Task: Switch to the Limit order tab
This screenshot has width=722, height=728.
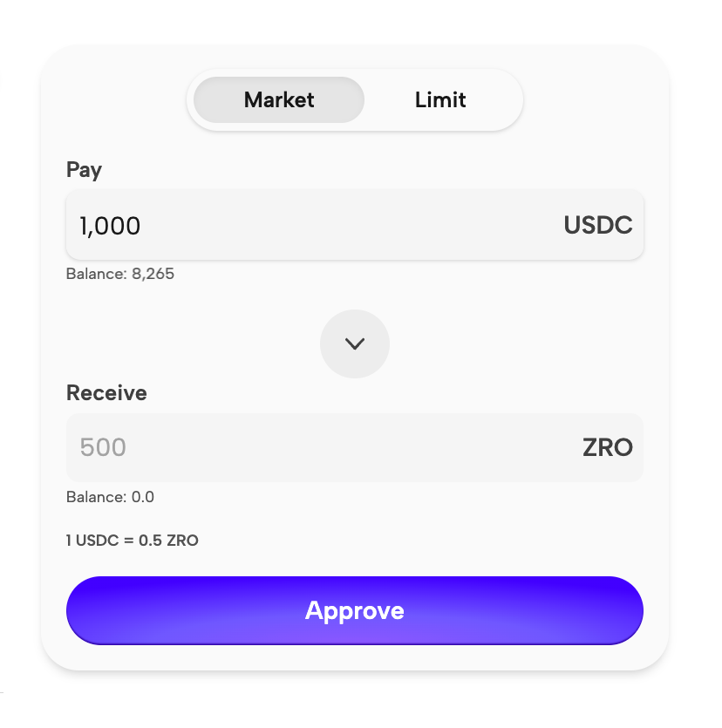Action: [x=440, y=100]
